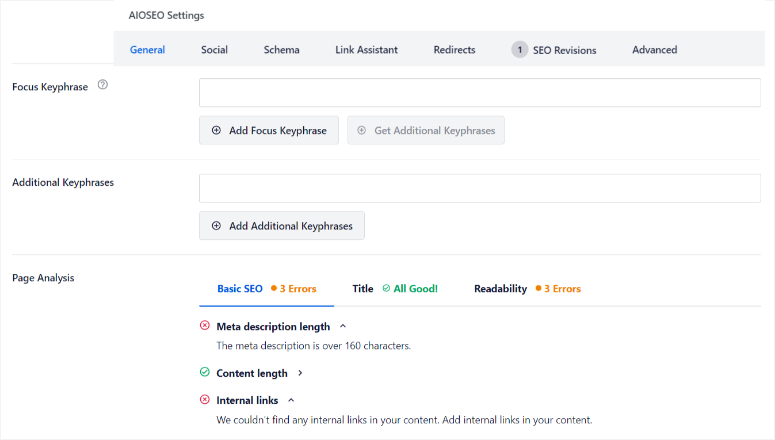The image size is (775, 440).
Task: Open the Schema tab
Action: (x=281, y=50)
